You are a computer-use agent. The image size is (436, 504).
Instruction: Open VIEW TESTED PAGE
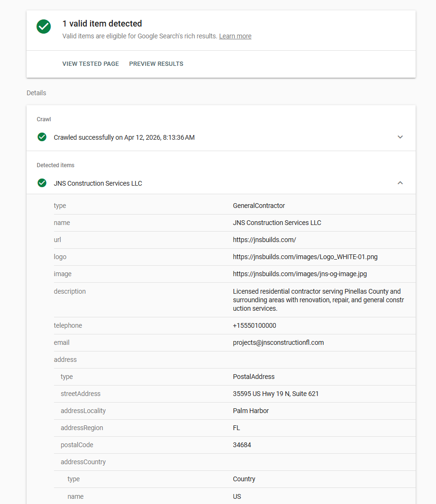(x=91, y=63)
